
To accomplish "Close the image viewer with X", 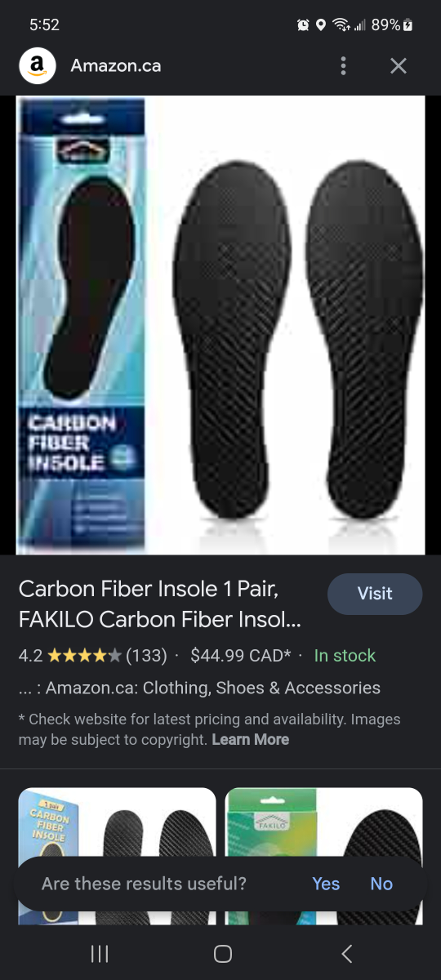I will (x=398, y=66).
